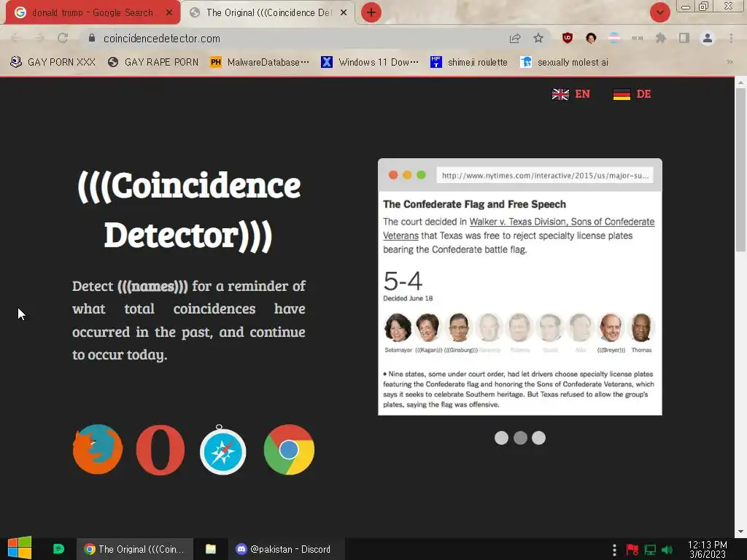Screen dimensions: 747x560
Task: Click the German flag icon
Action: [622, 94]
